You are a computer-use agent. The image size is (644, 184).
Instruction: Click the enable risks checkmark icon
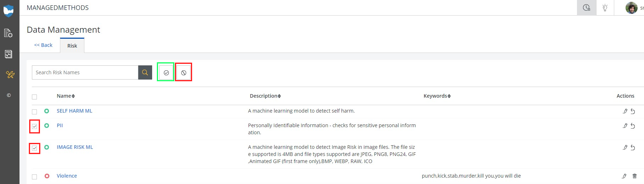pyautogui.click(x=166, y=72)
